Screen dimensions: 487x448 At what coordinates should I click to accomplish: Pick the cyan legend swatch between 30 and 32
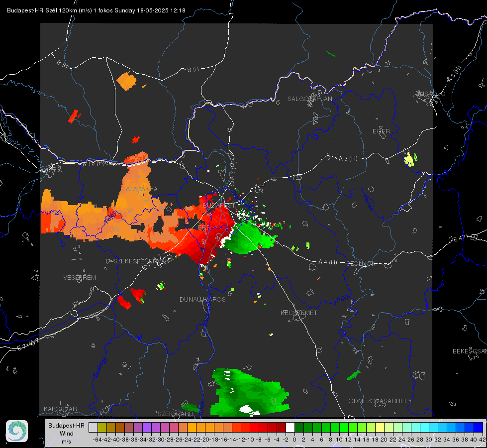(433, 427)
